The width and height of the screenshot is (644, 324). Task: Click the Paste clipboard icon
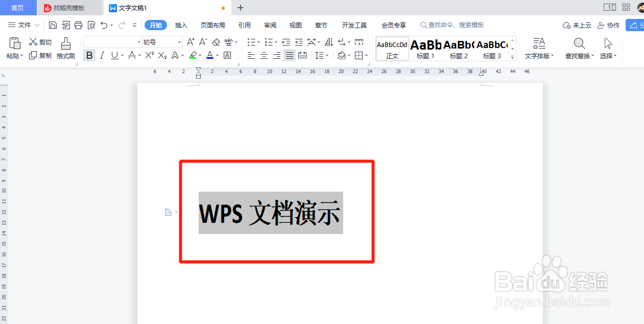pos(15,43)
